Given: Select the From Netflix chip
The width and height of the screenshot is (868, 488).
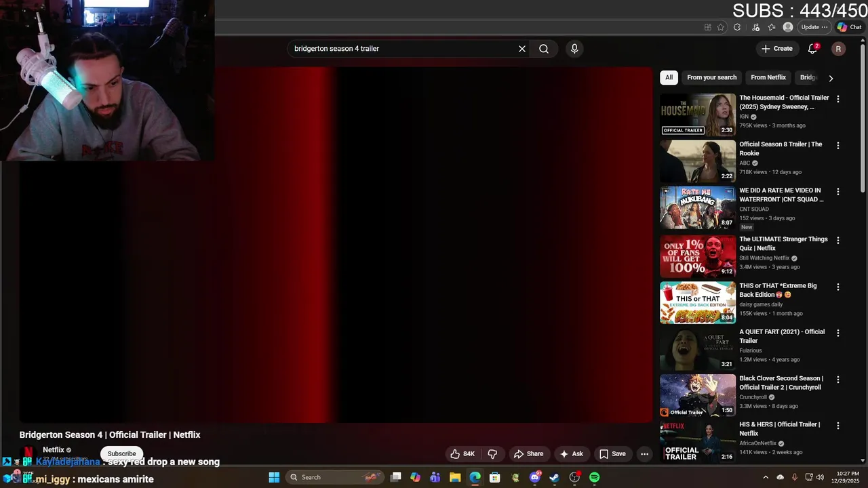Looking at the screenshot, I should click(x=768, y=77).
